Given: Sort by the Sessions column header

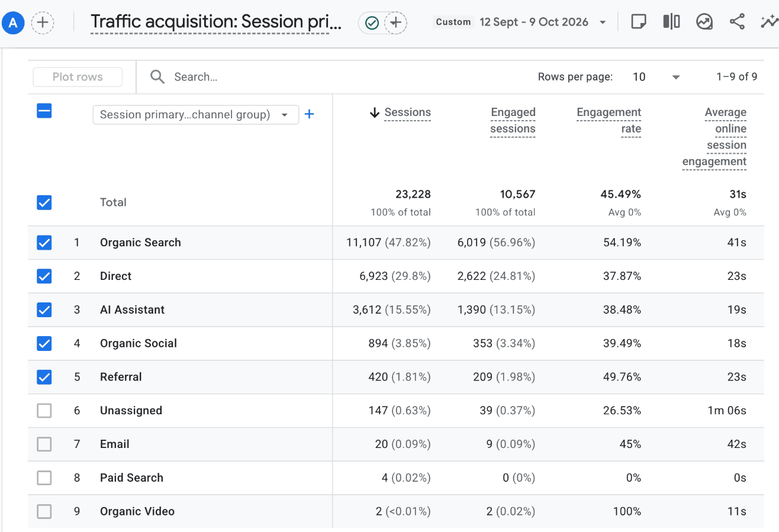Looking at the screenshot, I should click(x=408, y=112).
